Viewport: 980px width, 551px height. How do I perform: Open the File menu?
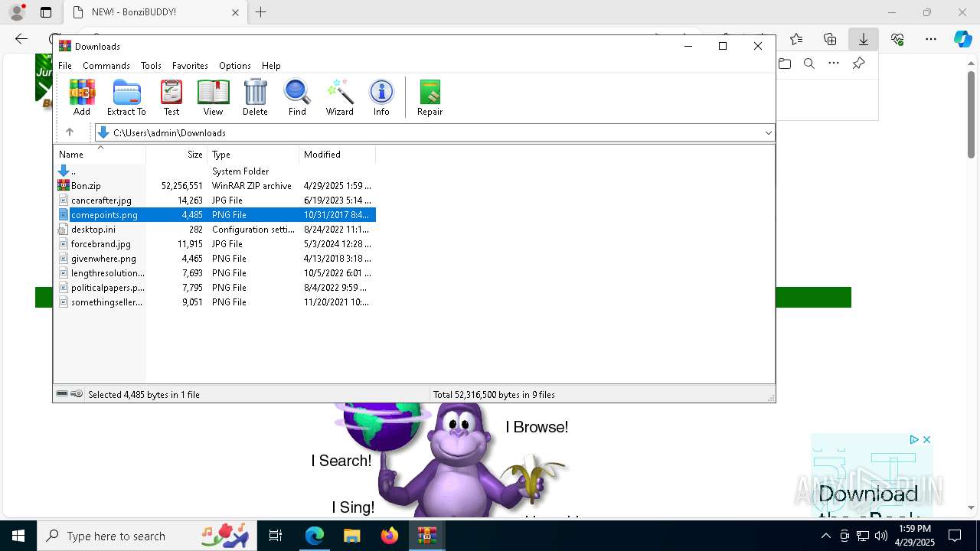[x=65, y=66]
